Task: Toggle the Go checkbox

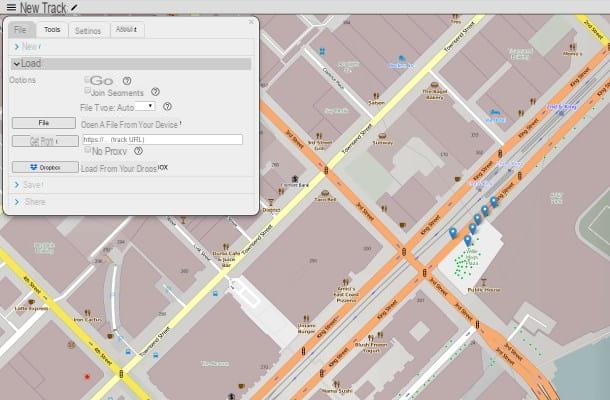Action: (x=87, y=80)
